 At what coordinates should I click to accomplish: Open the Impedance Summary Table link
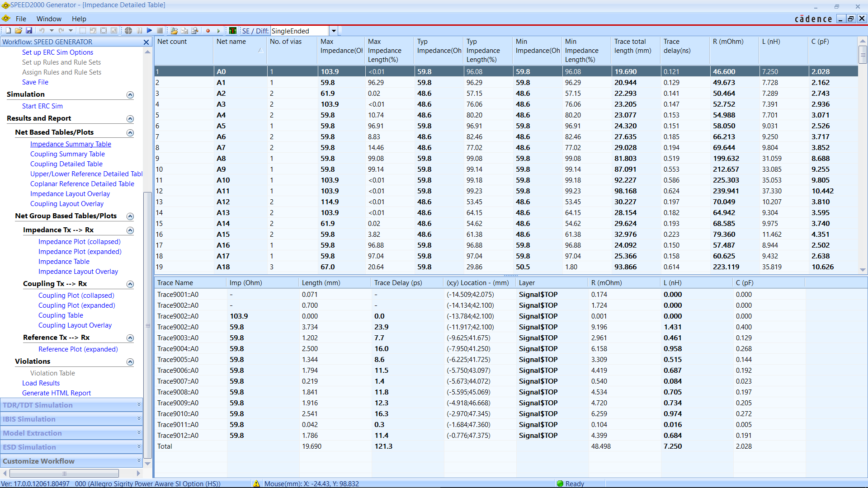pyautogui.click(x=71, y=144)
